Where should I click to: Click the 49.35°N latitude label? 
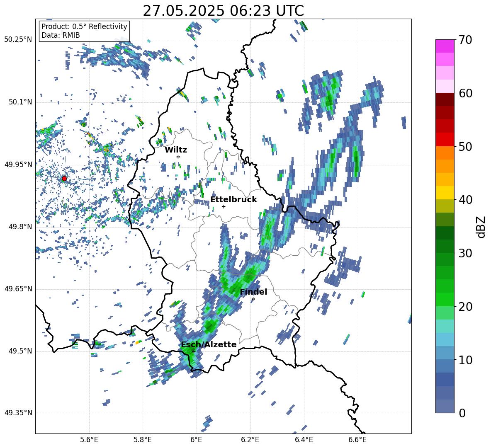(18, 413)
